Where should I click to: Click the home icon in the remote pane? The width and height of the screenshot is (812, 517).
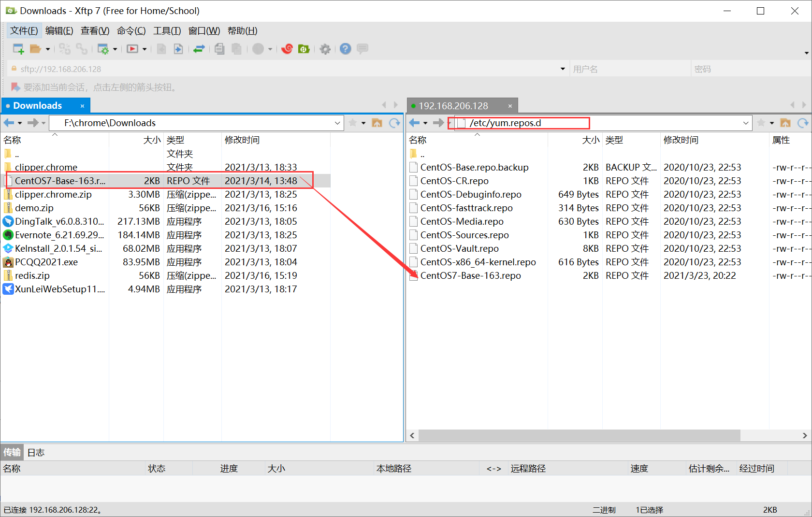[x=785, y=122]
